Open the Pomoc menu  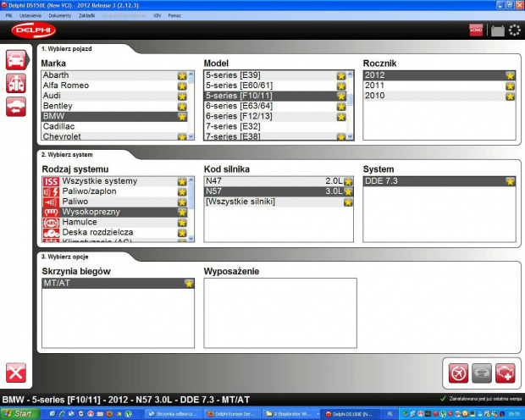pos(174,16)
